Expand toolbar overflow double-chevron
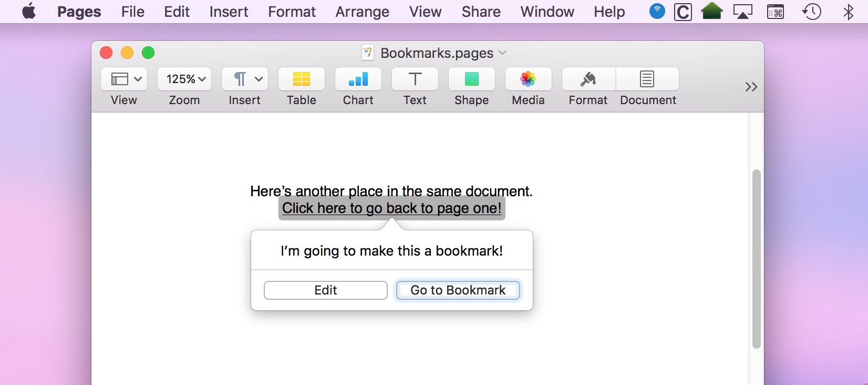The width and height of the screenshot is (868, 385). point(751,87)
